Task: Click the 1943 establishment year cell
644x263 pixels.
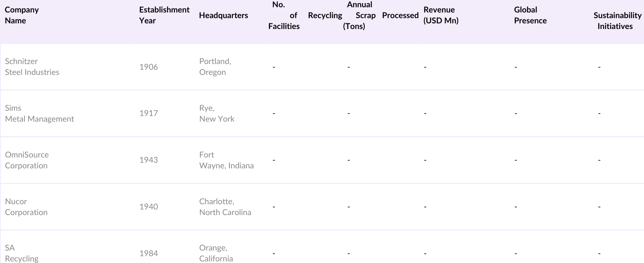Action: pyautogui.click(x=149, y=160)
